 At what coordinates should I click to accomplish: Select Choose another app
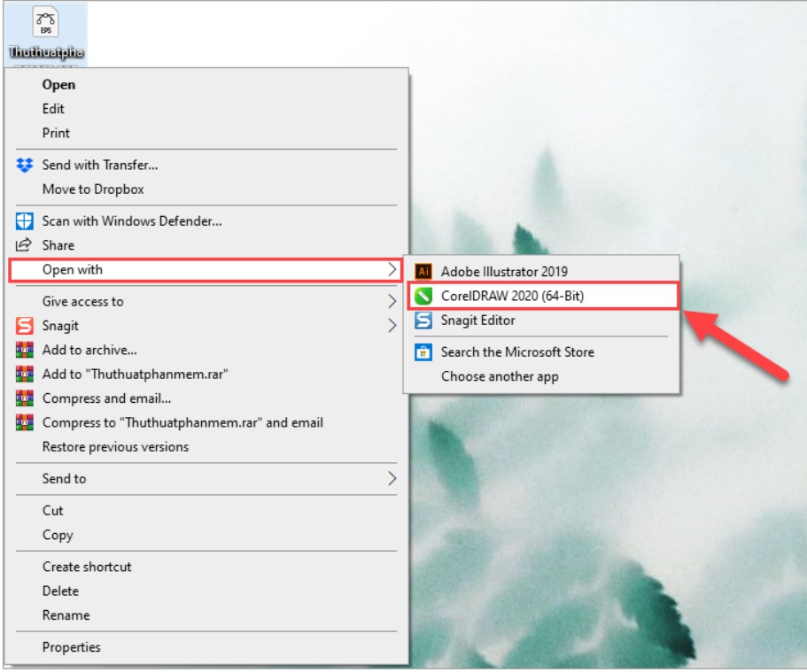tap(542, 376)
